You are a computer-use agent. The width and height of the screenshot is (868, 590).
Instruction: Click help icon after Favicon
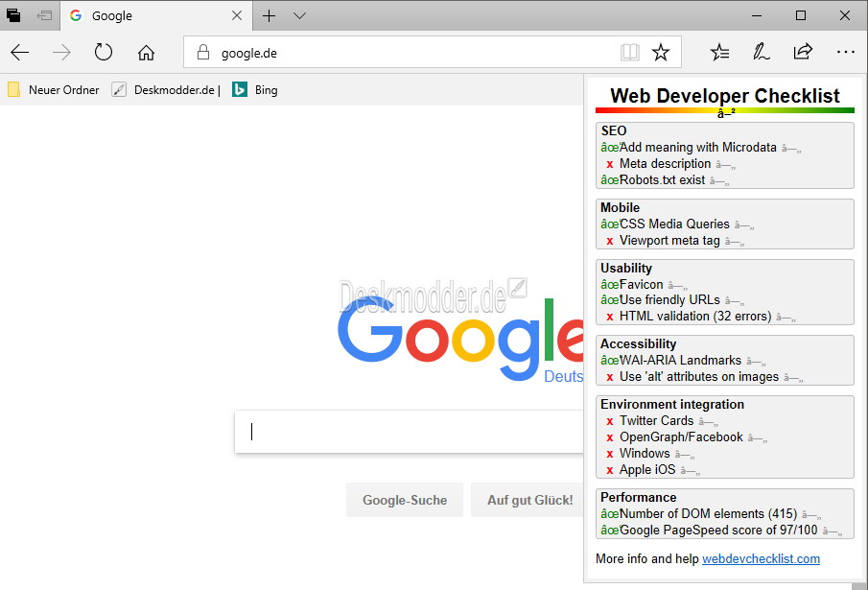[677, 286]
